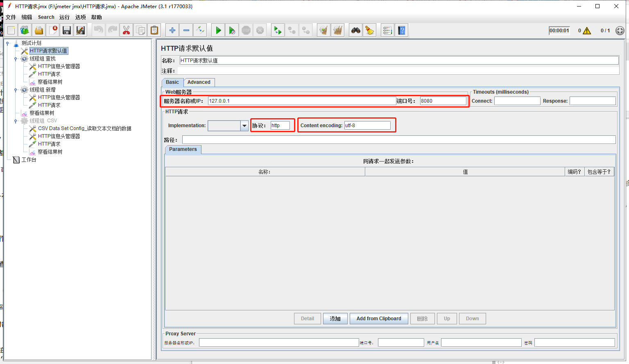Click the Remote Start All icon
Screen dimensions: 629x364
(278, 30)
